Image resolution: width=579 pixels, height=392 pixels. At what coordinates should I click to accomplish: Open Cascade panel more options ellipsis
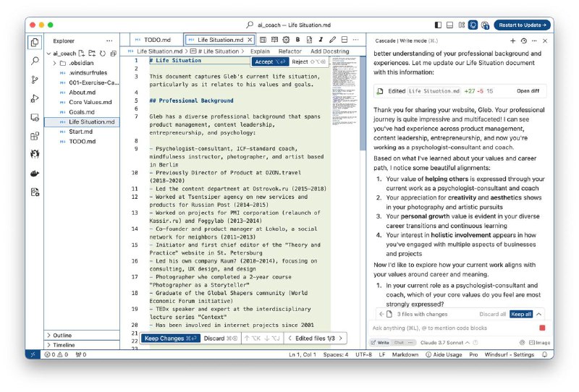pyautogui.click(x=534, y=41)
